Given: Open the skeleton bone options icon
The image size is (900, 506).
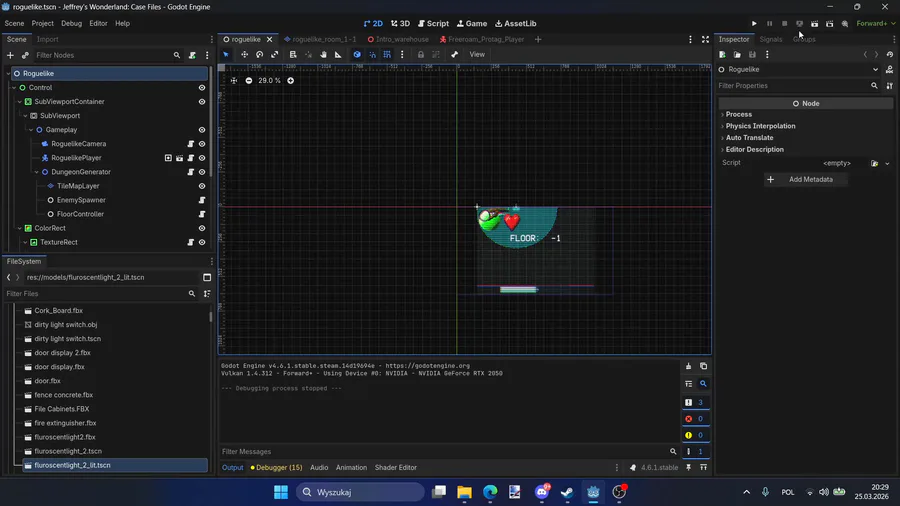Looking at the screenshot, I should point(455,55).
